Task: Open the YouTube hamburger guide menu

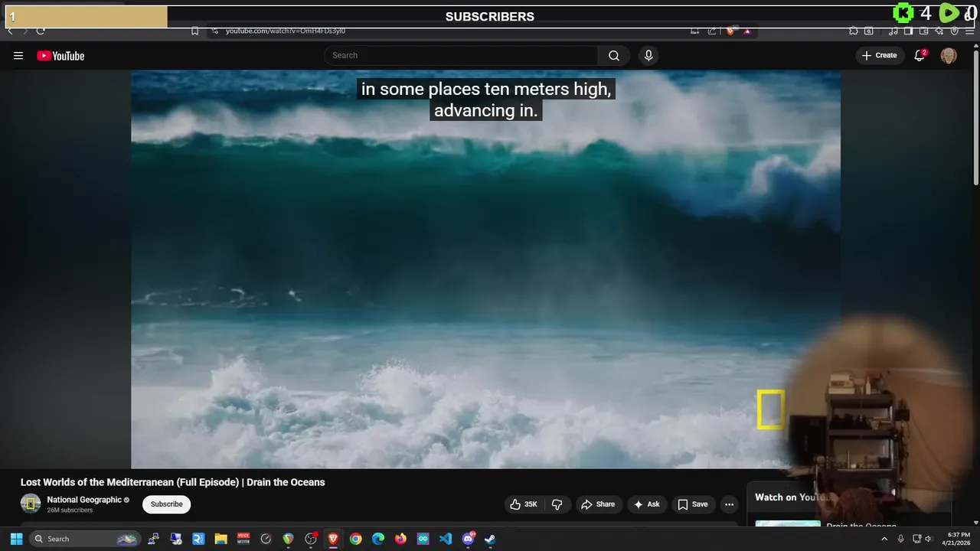Action: [x=18, y=56]
